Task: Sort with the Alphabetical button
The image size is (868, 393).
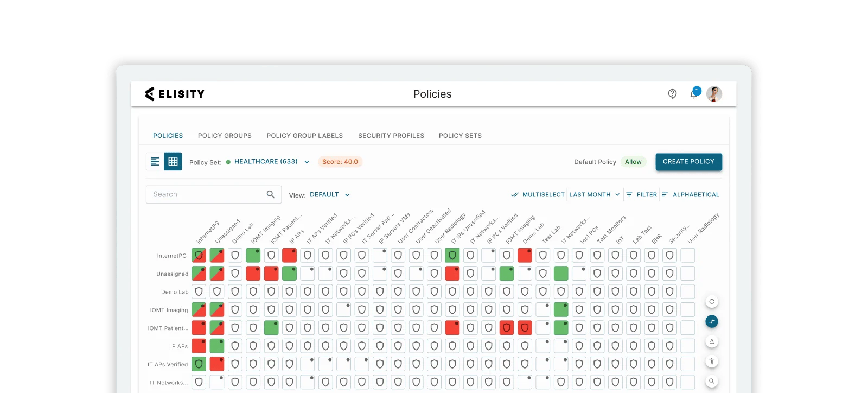Action: point(691,194)
